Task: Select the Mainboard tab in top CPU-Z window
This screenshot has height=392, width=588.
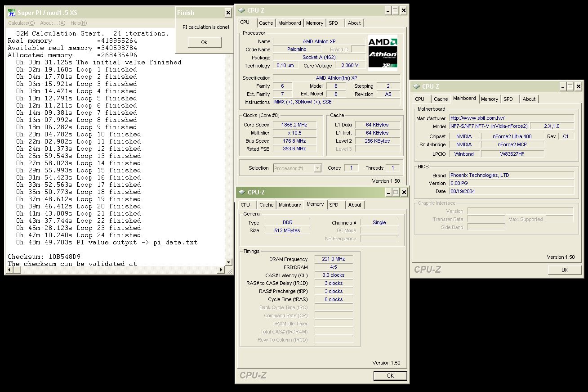Action: pos(290,23)
